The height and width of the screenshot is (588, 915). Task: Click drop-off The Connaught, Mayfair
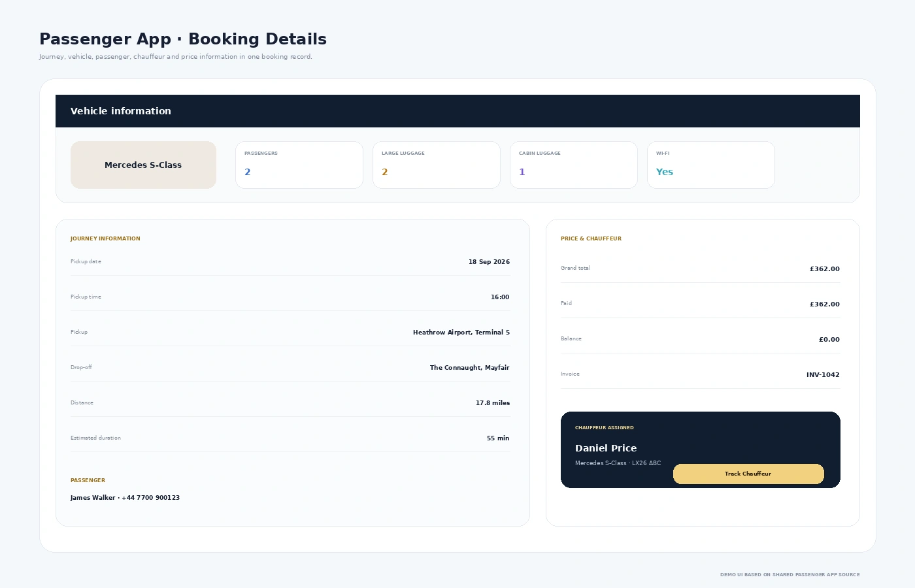[x=469, y=368]
